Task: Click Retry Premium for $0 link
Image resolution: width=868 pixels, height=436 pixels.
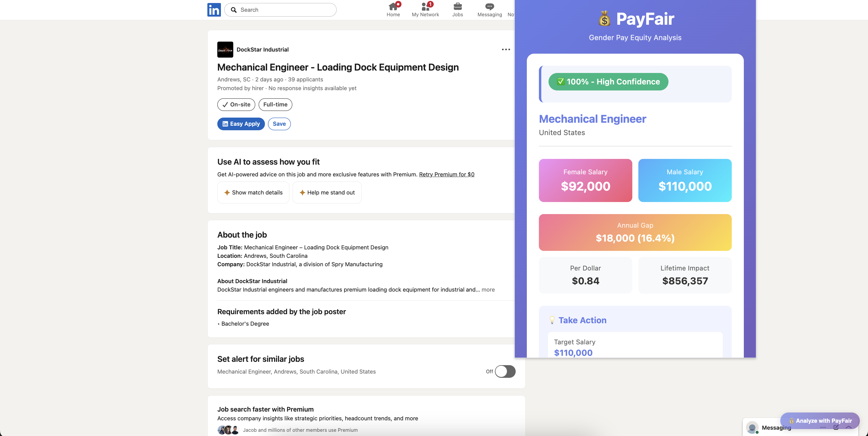Action: 446,174
